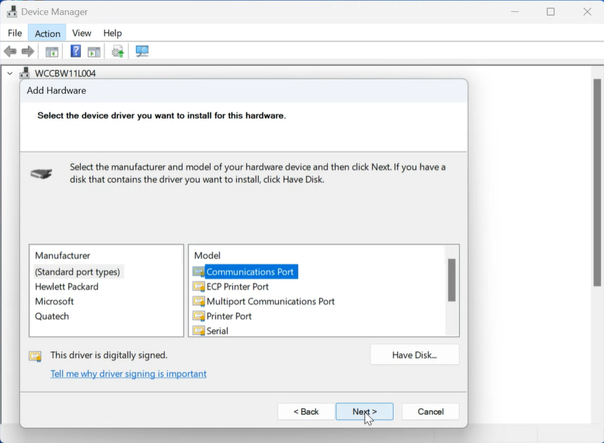Click the Back arrow toolbar icon
This screenshot has width=604, height=443.
(11, 52)
